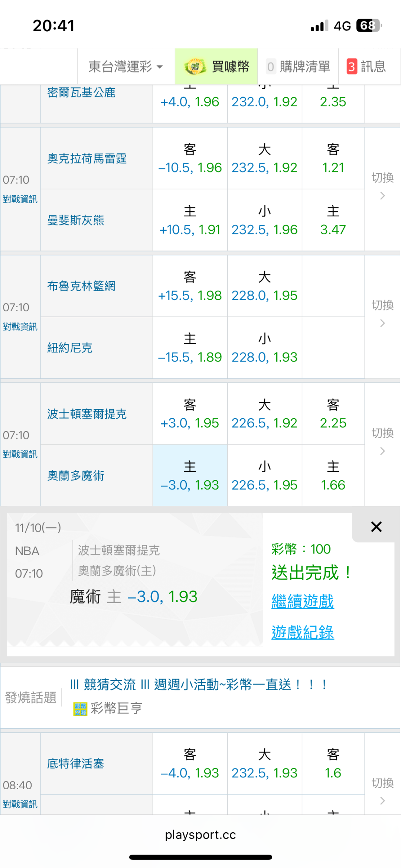Expand 切換 for Celtics vs Magic game

pyautogui.click(x=382, y=441)
